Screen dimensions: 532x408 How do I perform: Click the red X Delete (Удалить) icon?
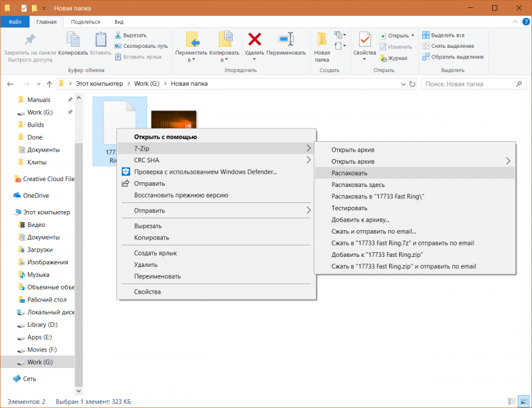pyautogui.click(x=255, y=39)
